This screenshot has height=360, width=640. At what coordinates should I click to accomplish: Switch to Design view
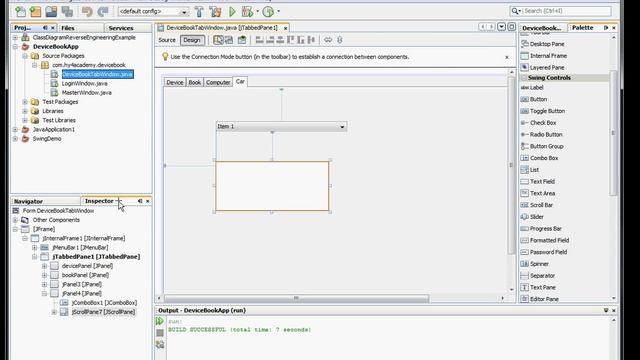pyautogui.click(x=191, y=40)
